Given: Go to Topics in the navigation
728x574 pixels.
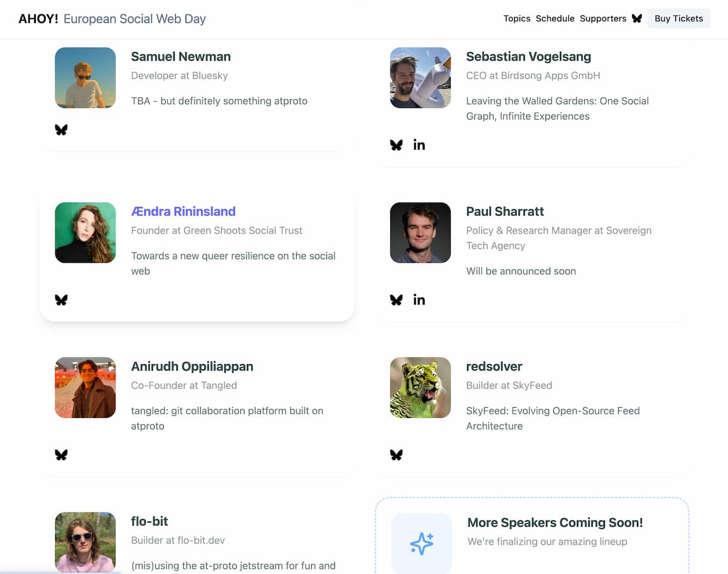Looking at the screenshot, I should click(517, 19).
